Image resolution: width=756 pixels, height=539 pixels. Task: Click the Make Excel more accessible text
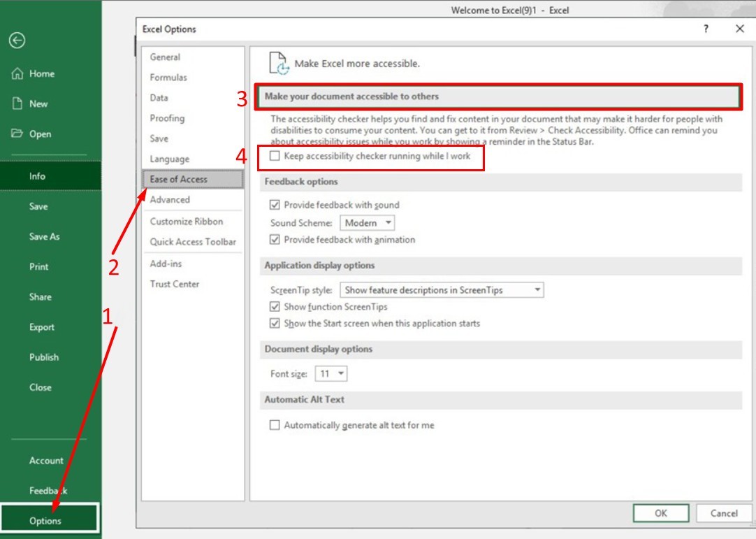click(357, 64)
